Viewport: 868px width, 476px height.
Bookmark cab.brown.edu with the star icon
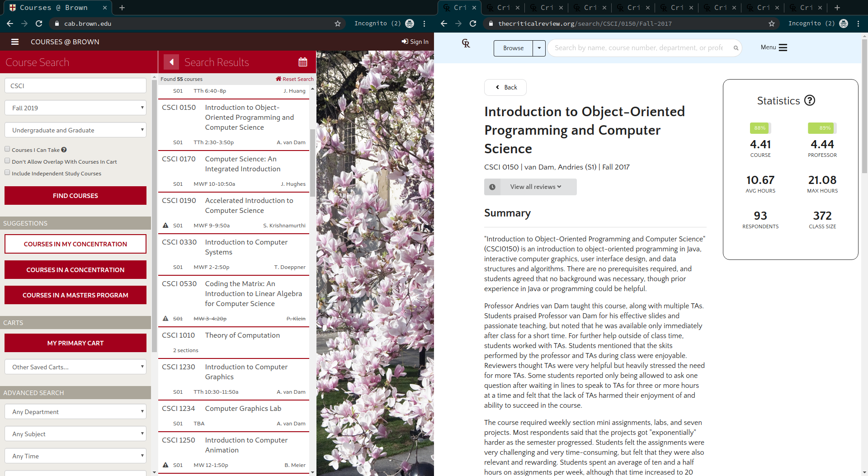click(338, 24)
